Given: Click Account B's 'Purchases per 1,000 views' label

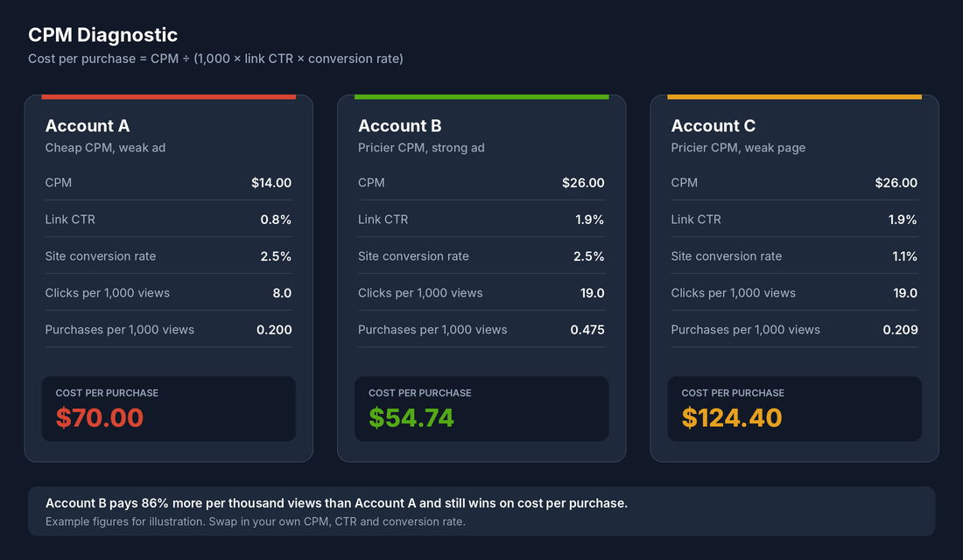Looking at the screenshot, I should click(x=433, y=331).
